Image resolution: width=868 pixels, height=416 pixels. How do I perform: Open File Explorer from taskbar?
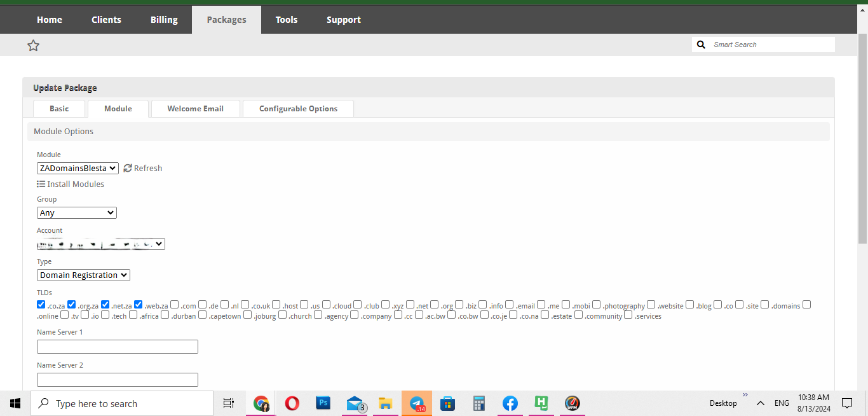[385, 403]
